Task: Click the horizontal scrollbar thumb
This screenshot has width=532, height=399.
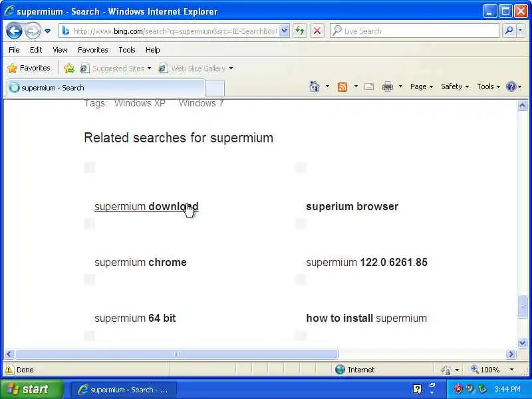Action: pos(177,354)
